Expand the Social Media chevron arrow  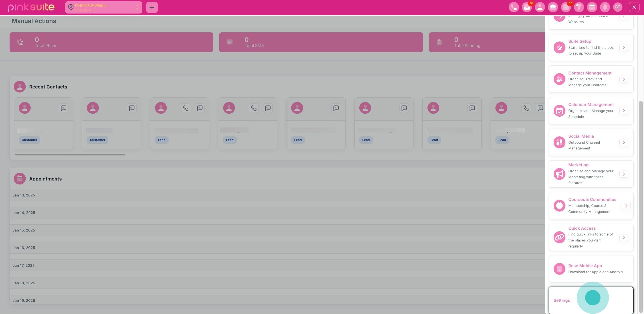[624, 142]
